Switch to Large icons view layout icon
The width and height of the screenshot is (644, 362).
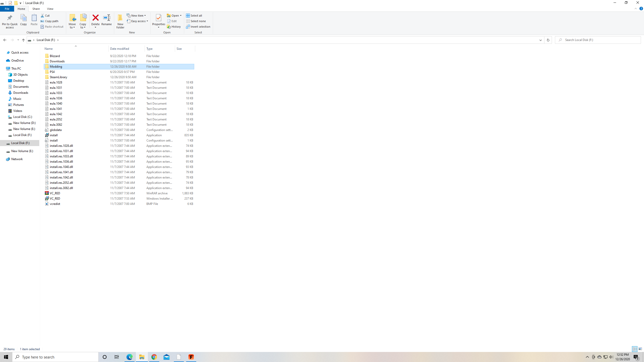coord(640,349)
